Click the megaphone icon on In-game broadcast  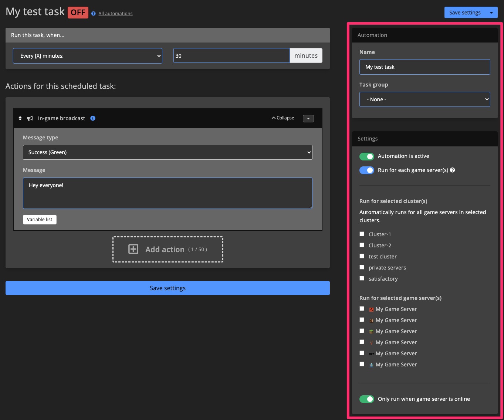point(30,118)
